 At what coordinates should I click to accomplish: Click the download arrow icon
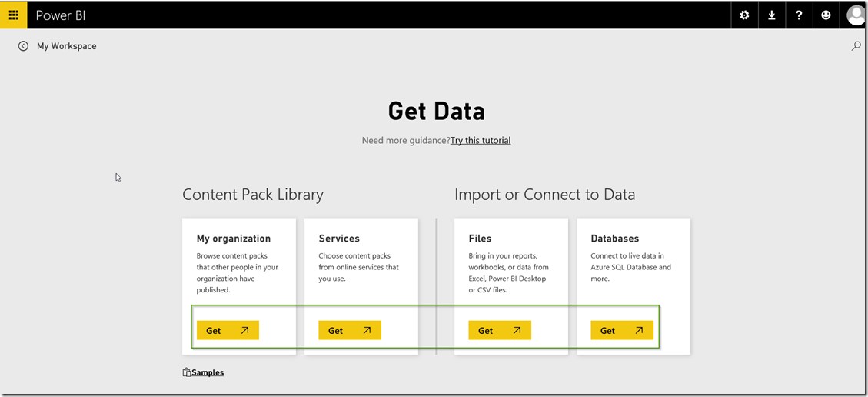tap(771, 15)
